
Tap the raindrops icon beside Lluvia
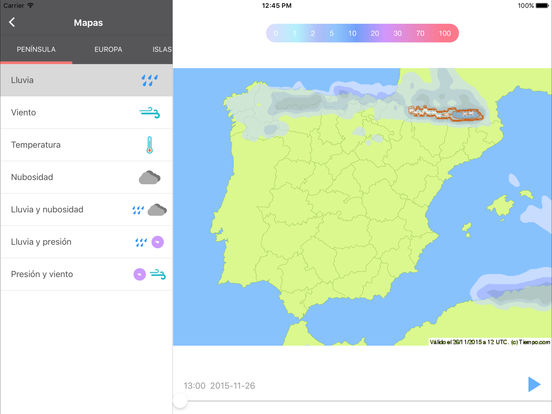click(150, 80)
